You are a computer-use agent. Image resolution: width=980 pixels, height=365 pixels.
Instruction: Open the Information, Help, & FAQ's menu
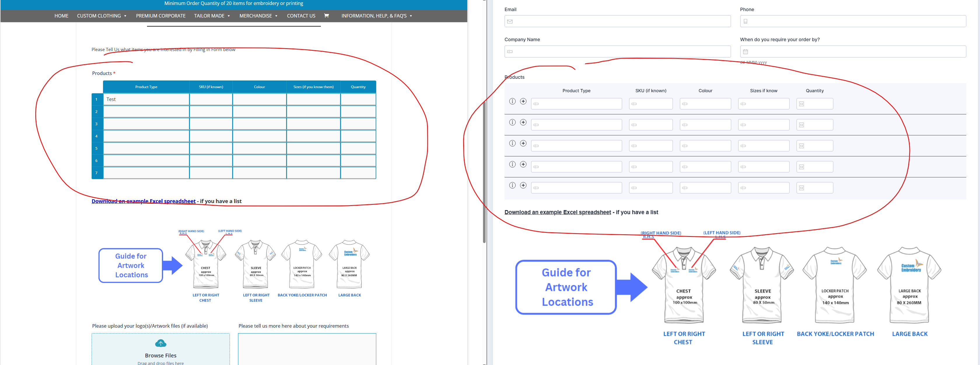tap(376, 15)
